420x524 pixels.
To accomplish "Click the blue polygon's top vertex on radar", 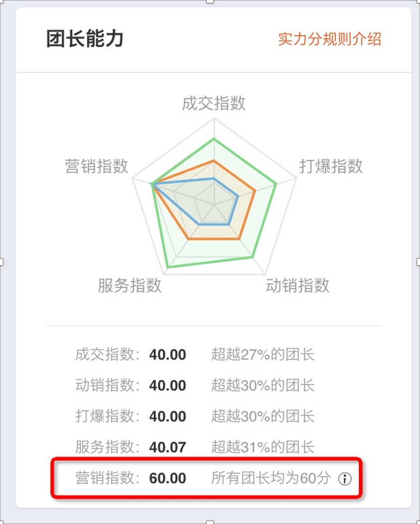I will [214, 178].
